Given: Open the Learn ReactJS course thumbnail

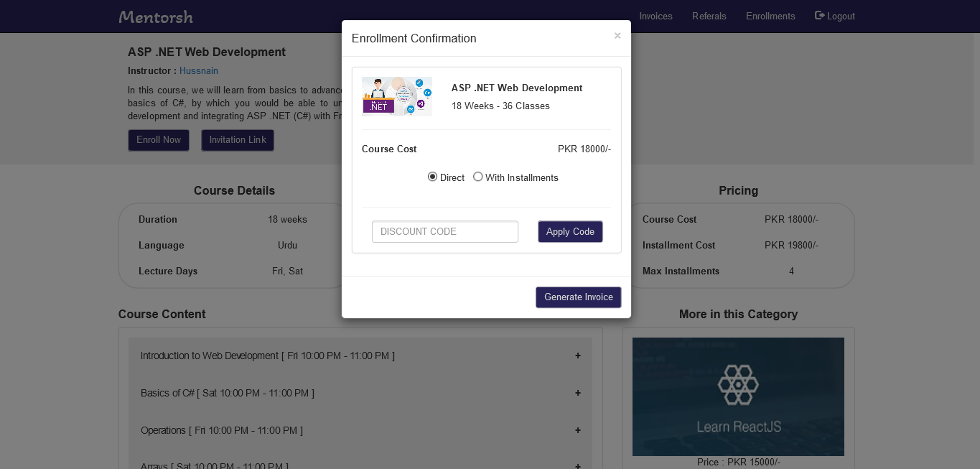Looking at the screenshot, I should point(738,396).
